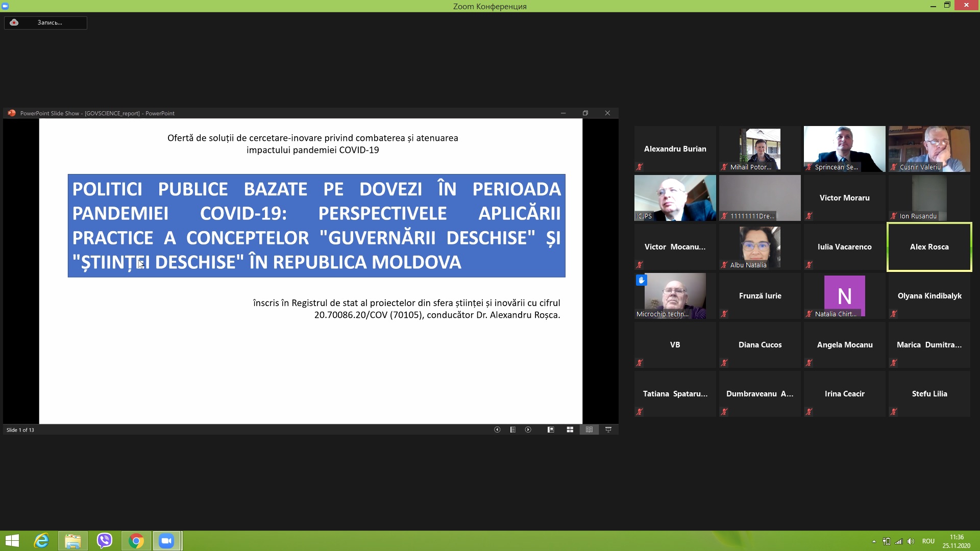
Task: Click the PowerPoint icon in slideshow title bar
Action: tap(12, 113)
